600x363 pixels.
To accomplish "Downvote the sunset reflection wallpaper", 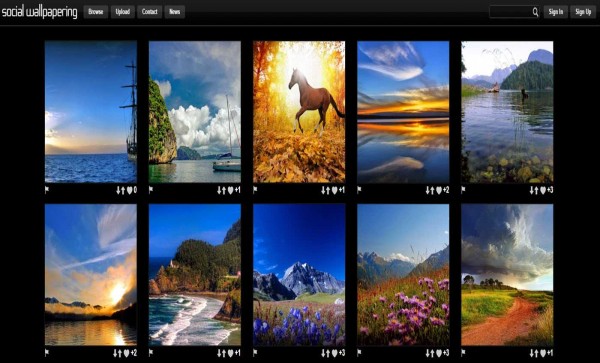I will click(427, 190).
